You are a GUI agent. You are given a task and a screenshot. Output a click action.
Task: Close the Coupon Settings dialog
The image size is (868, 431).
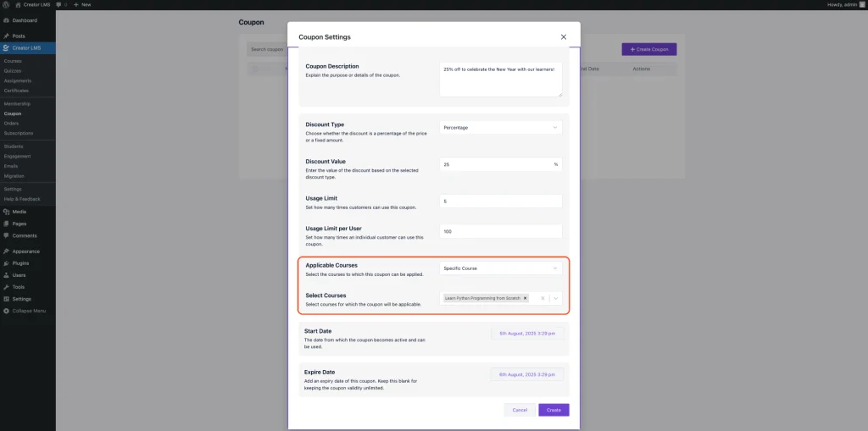[564, 37]
